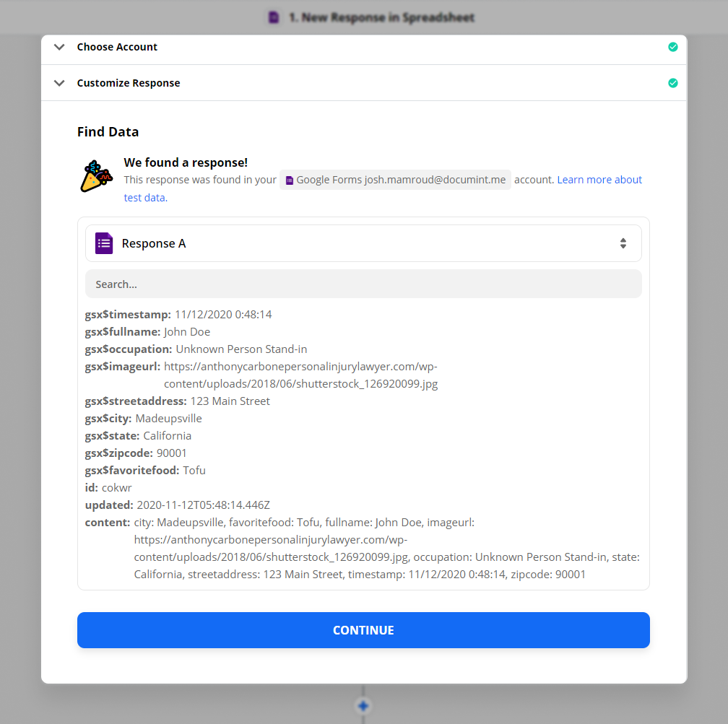The image size is (728, 724).
Task: Click the Google Forms icon in step title
Action: (274, 17)
